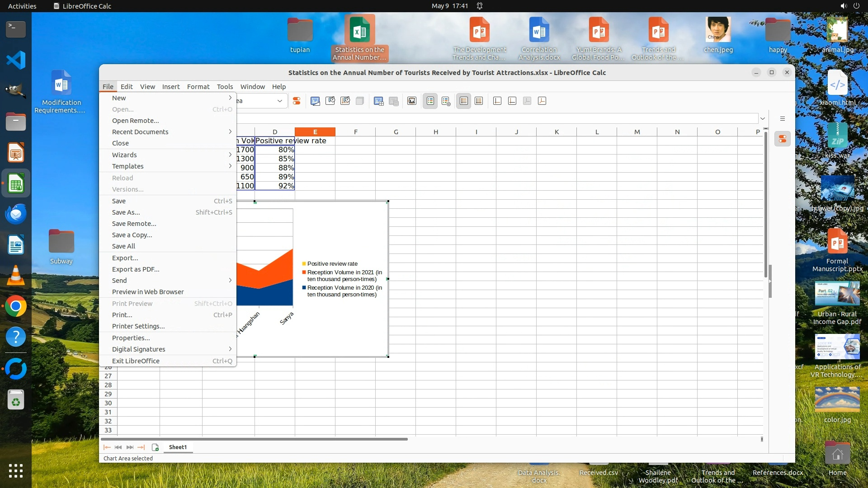
Task: Click Properties in the File menu
Action: click(x=131, y=338)
